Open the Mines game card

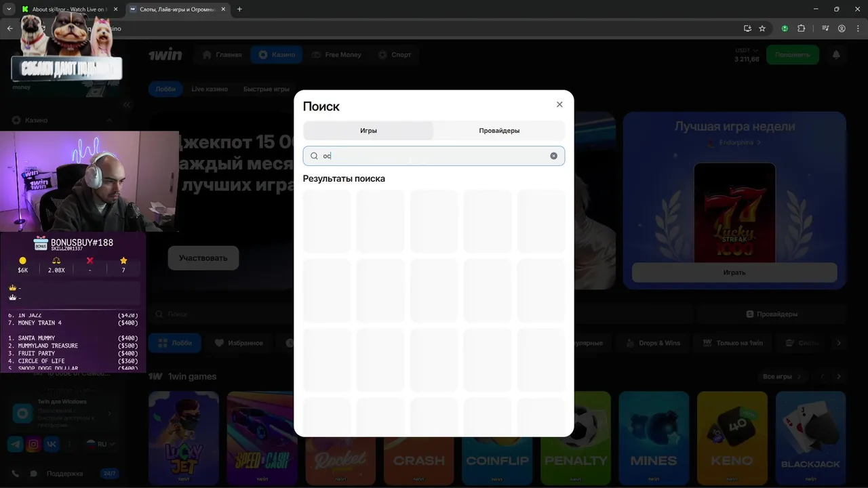point(654,437)
